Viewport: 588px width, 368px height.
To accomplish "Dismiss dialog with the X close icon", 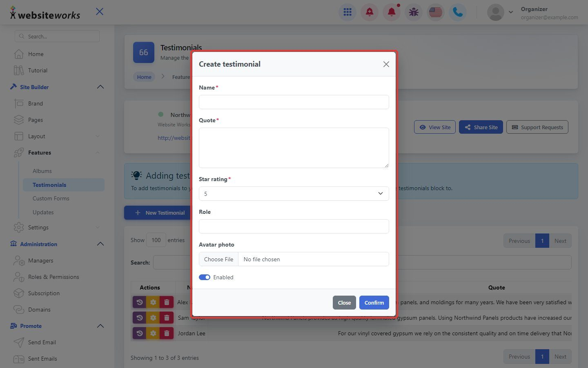I will pos(386,64).
